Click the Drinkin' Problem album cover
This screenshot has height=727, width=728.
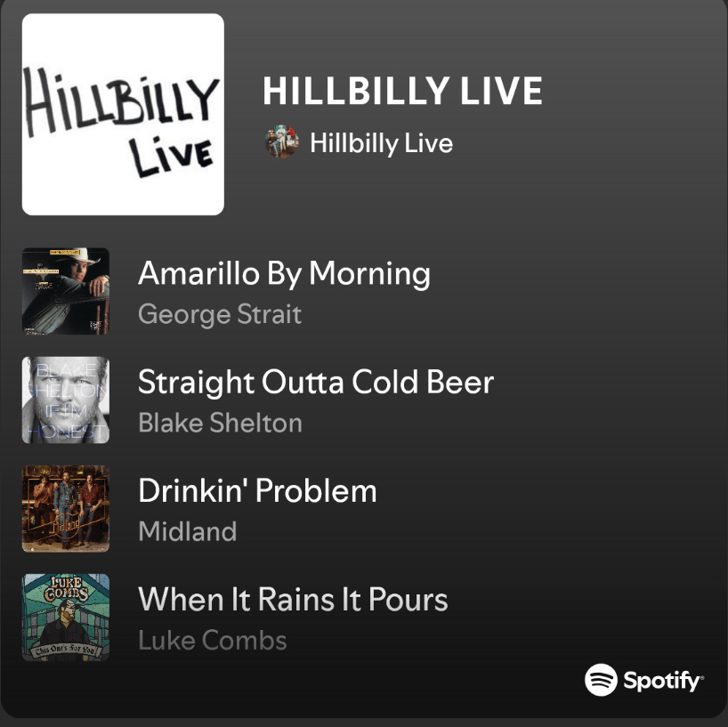pyautogui.click(x=65, y=508)
